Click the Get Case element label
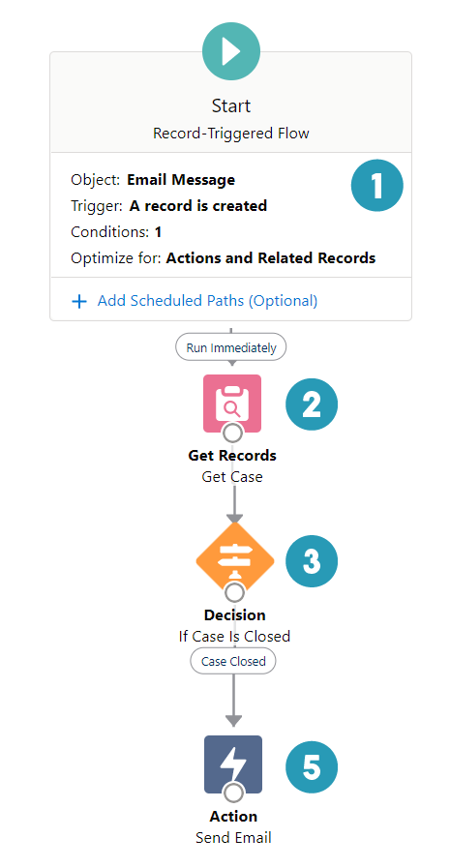This screenshot has width=450, height=868. 232,477
